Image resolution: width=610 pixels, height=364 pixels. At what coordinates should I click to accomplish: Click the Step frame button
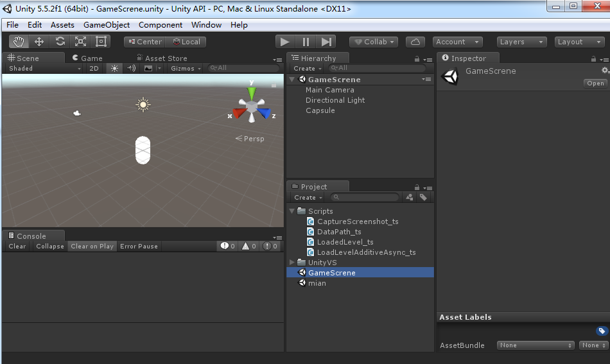point(326,42)
